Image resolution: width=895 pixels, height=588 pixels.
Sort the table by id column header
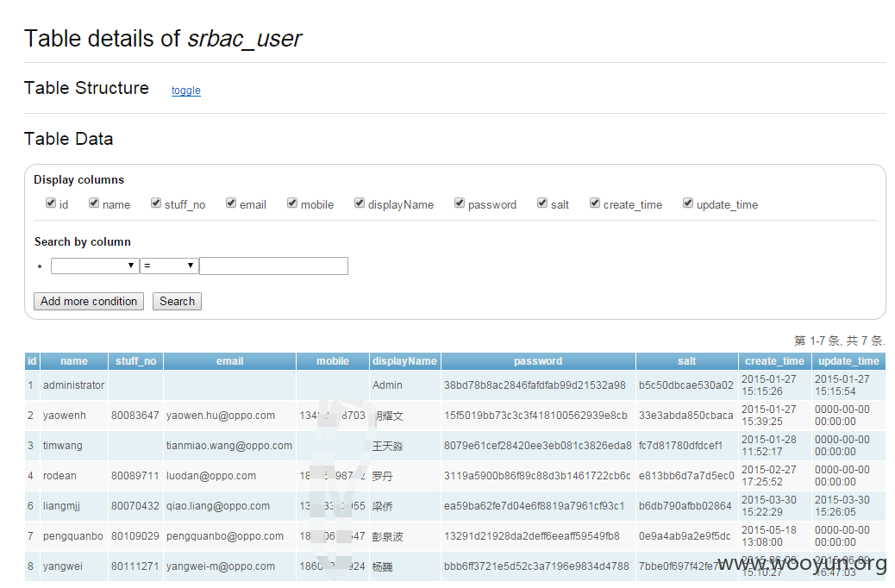click(x=32, y=360)
